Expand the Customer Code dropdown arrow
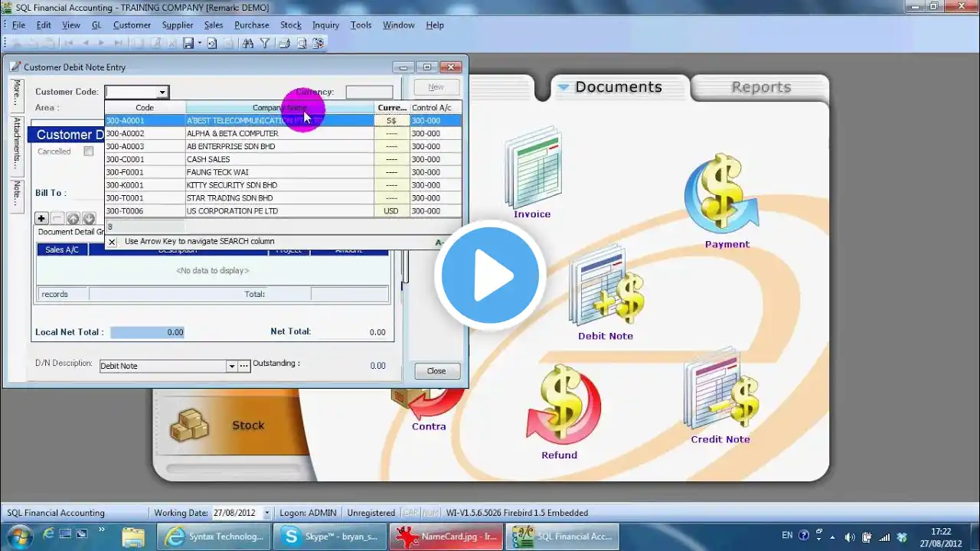The width and height of the screenshot is (980, 551). pos(162,93)
